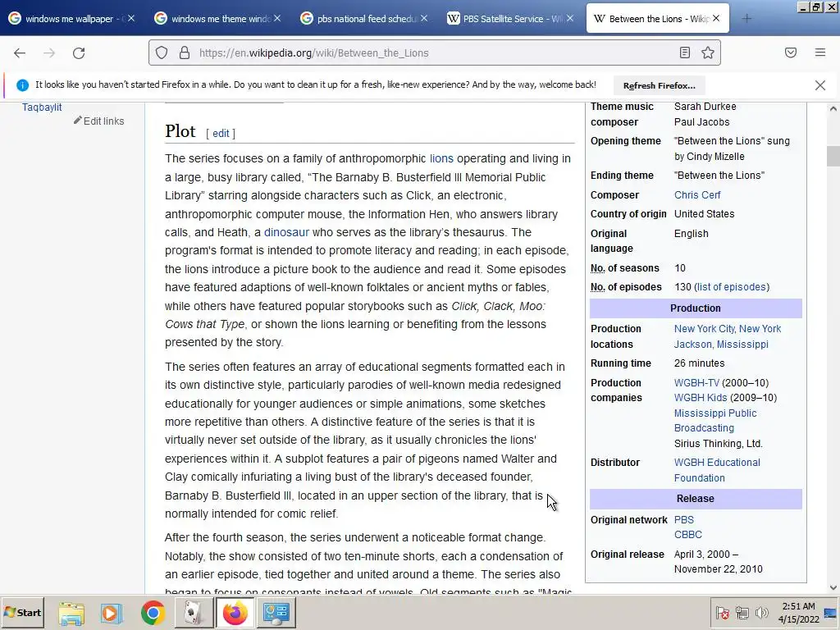
Task: Click the volume speaker tray icon
Action: tap(761, 613)
